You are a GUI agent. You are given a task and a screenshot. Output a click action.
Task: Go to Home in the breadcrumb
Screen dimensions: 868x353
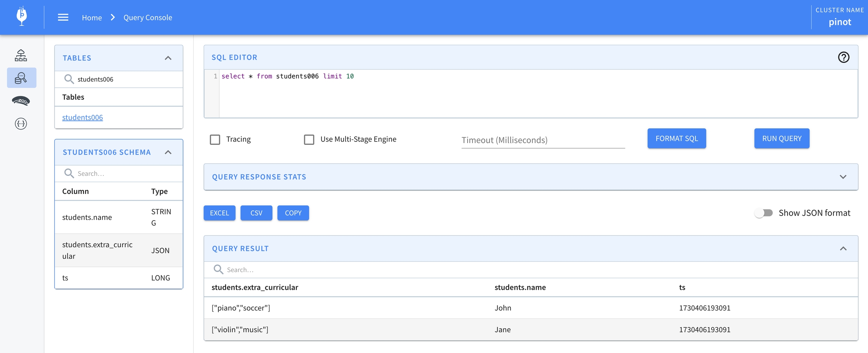point(92,18)
